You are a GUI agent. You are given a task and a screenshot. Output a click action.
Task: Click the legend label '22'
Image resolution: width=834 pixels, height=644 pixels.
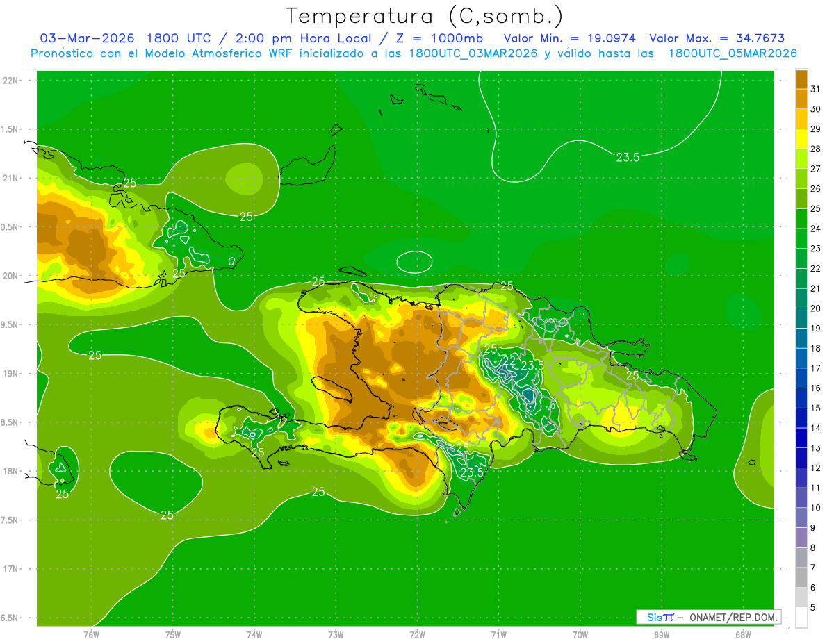(815, 268)
